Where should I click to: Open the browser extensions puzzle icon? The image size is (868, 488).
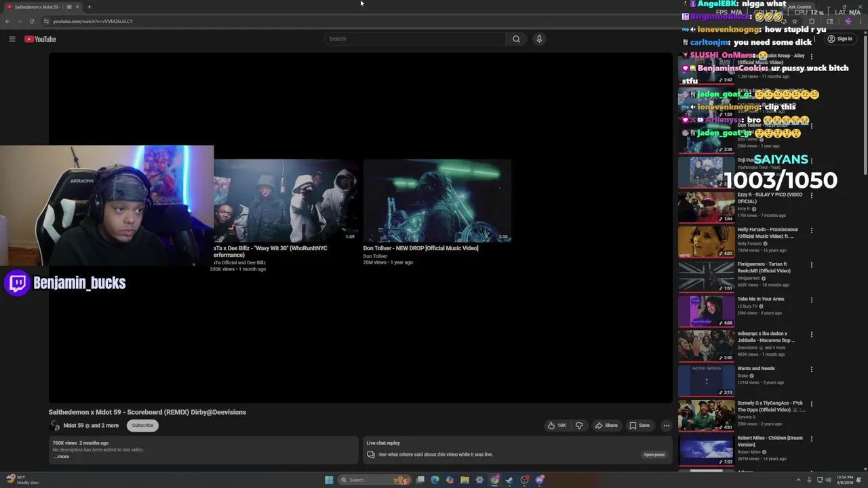click(x=812, y=21)
